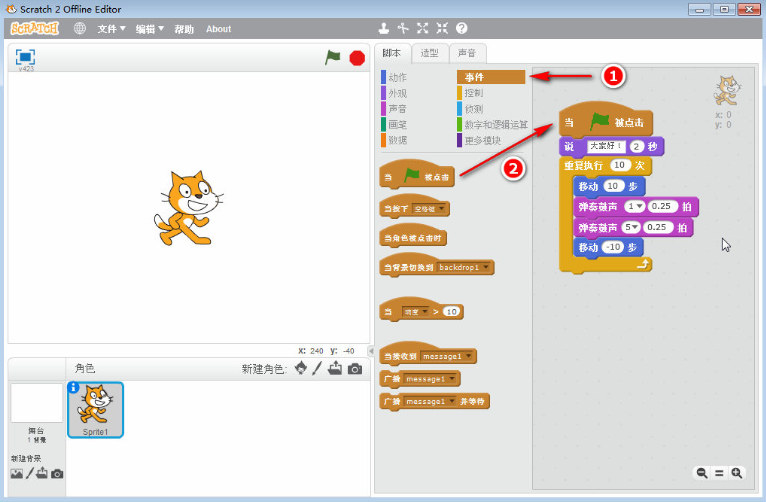This screenshot has height=502, width=766.
Task: Click the green flag to start the project
Action: tap(333, 58)
